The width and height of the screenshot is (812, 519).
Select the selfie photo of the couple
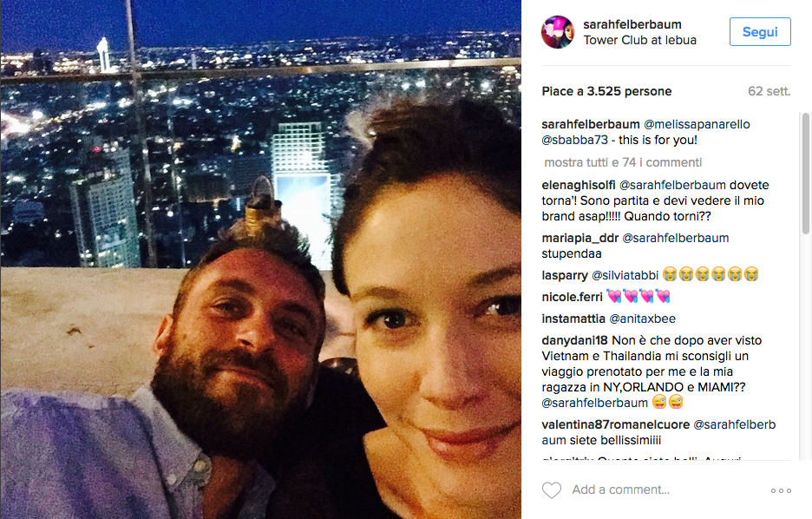260,259
